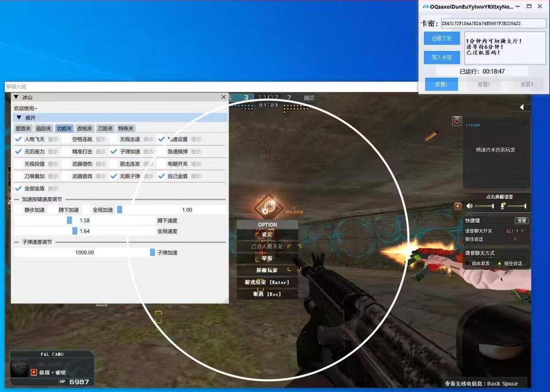Viewport: 550px width, 392px height.
Task: Select the 自由发言 radio option
Action: (468, 263)
